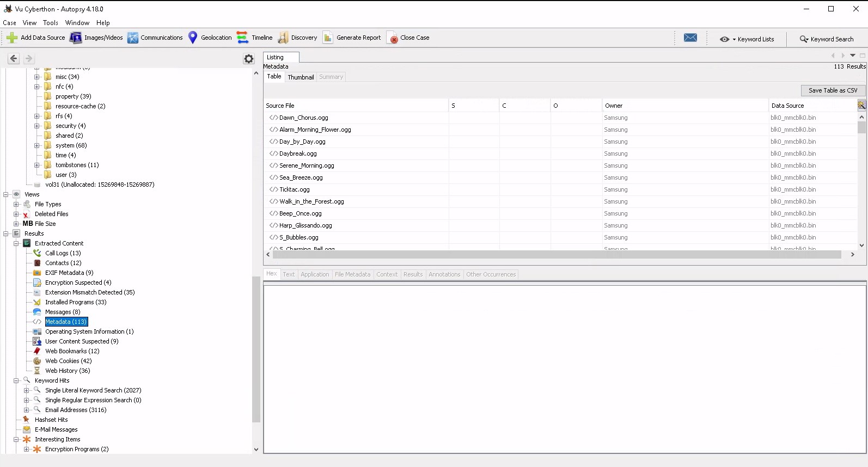Click the Interesting Items star icon
Viewport: 868px width, 467px height.
click(27, 439)
